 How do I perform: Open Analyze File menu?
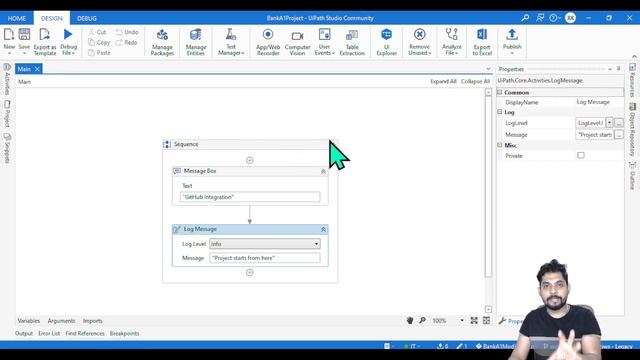[451, 42]
